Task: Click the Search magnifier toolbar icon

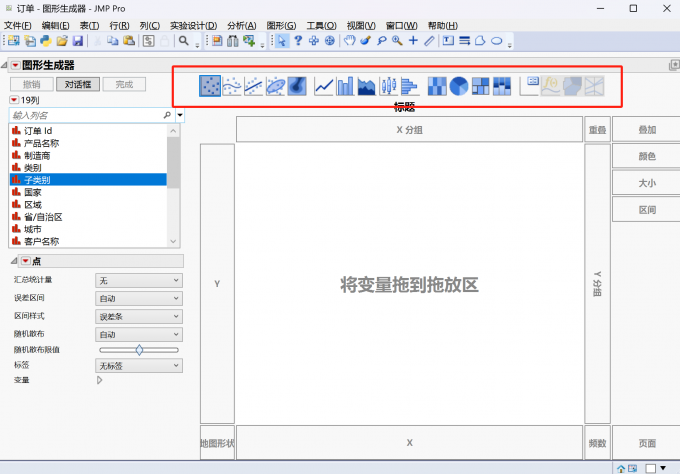Action: [x=184, y=41]
